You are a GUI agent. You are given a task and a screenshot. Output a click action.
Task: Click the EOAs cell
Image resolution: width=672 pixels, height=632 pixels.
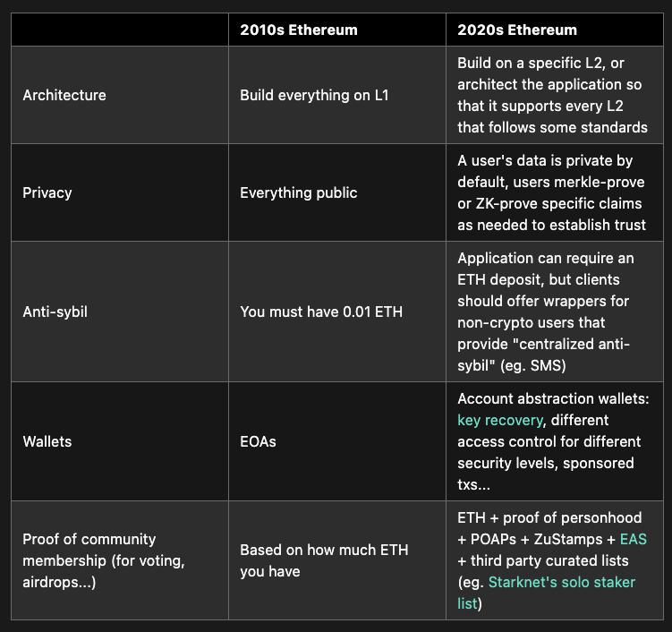258,441
